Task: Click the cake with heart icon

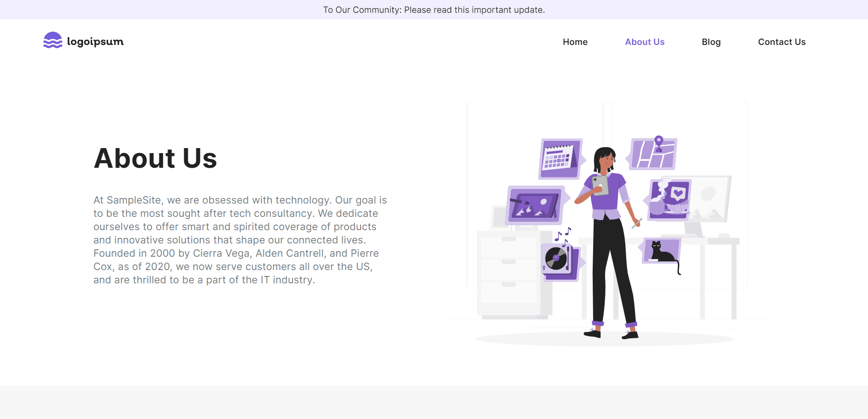Action: click(x=670, y=200)
